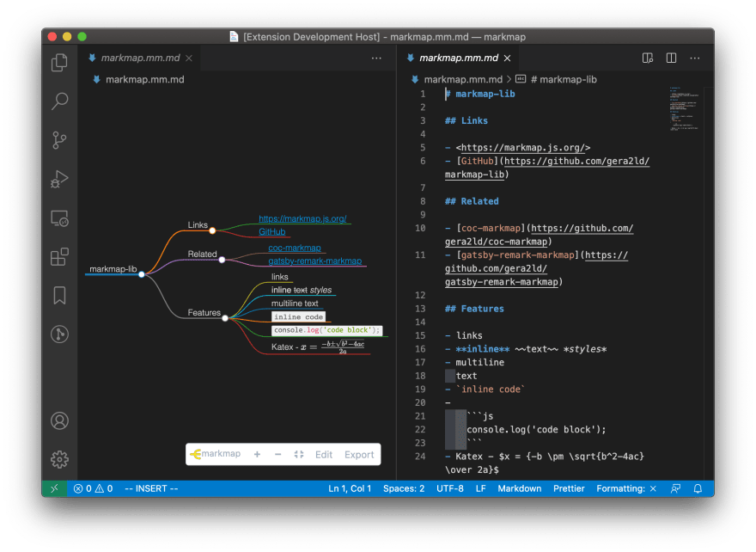Click the markmap logo in toolbar

tap(215, 454)
